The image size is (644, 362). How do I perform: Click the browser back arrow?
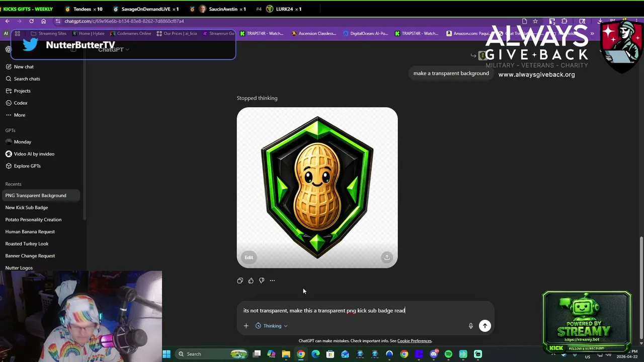coord(7,21)
